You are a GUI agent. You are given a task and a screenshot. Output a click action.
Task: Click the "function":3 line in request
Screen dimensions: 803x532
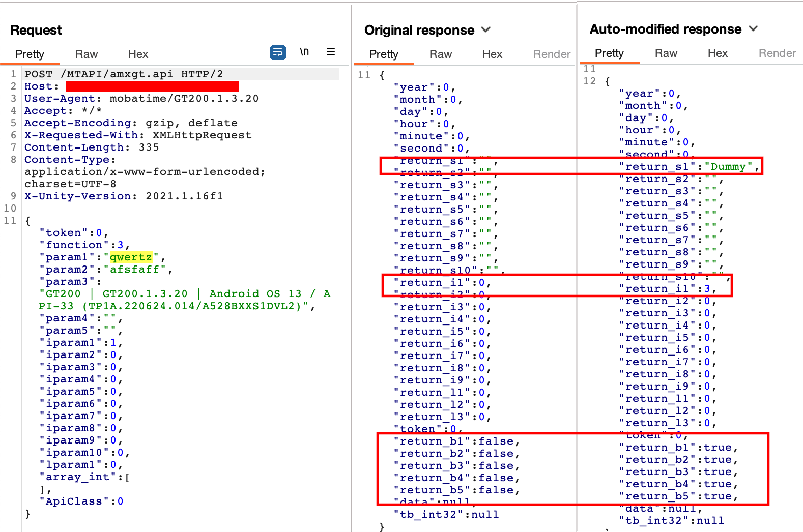tap(85, 245)
